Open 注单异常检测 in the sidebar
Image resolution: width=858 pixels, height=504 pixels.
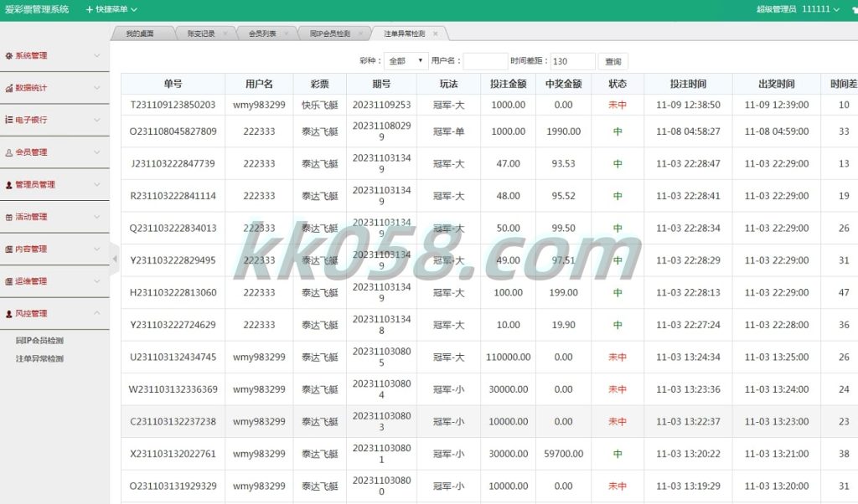click(x=39, y=359)
